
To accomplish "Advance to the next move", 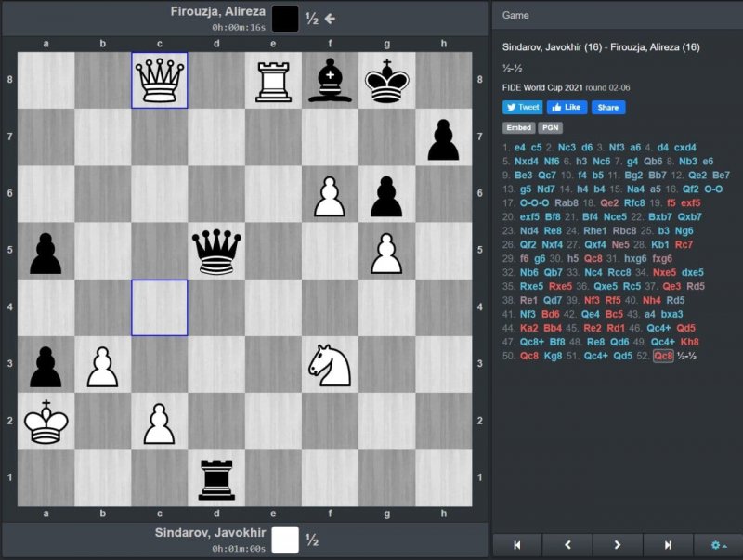I will (x=618, y=545).
